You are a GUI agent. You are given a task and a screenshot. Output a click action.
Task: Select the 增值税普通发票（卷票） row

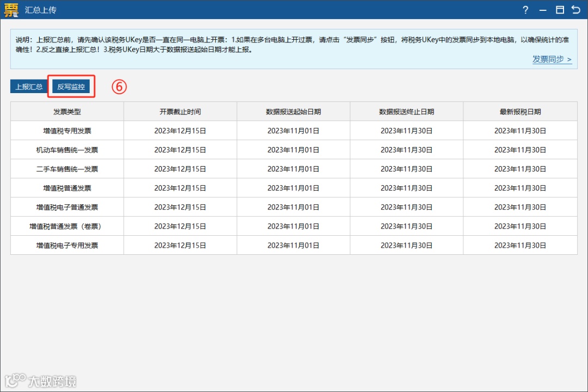pos(294,226)
